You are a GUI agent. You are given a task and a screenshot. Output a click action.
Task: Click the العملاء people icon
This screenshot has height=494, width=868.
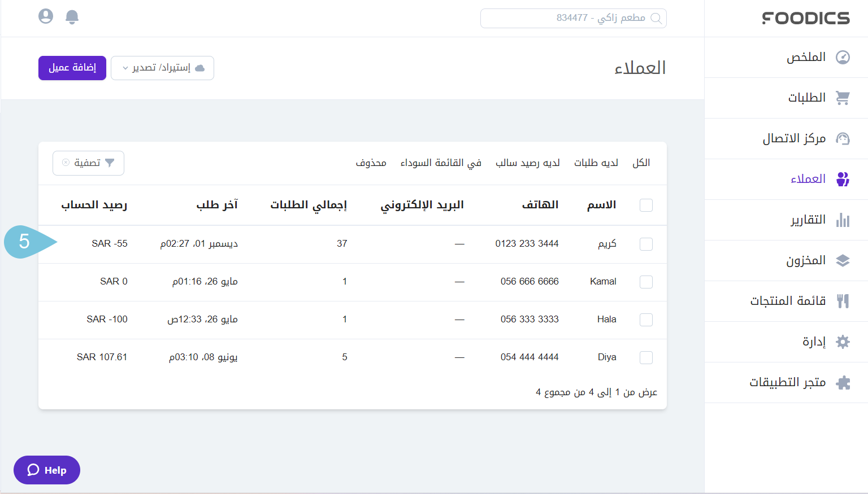[843, 179]
